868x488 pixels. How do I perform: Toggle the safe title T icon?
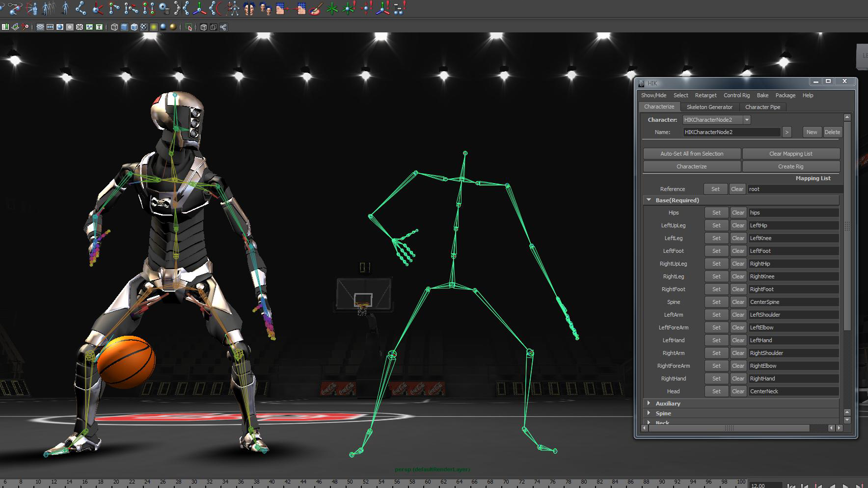99,27
